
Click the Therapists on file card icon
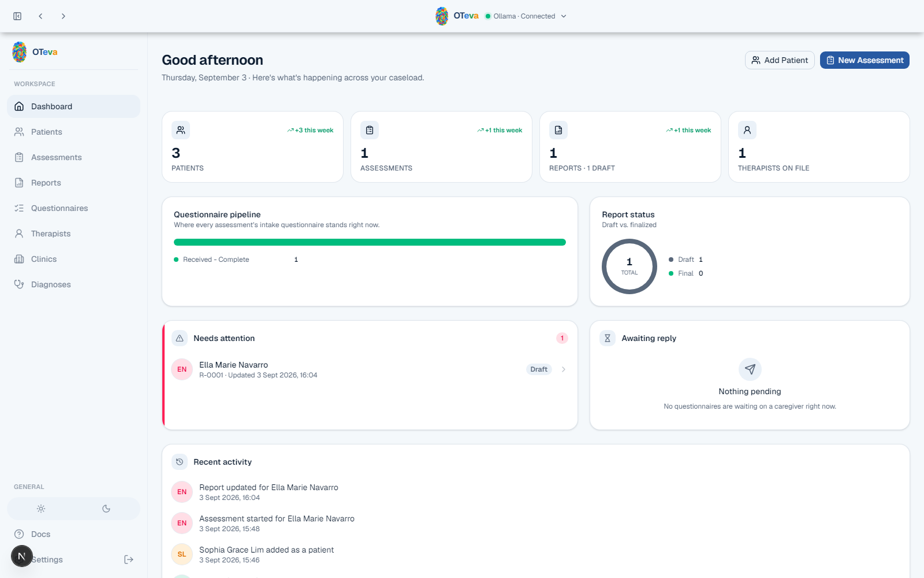pyautogui.click(x=747, y=130)
